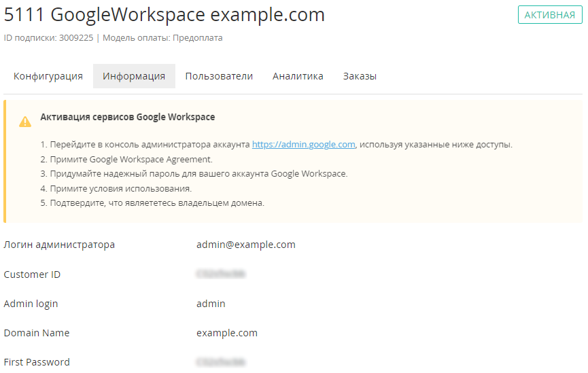Click the step about Google Workspace Agreement
This screenshot has width=588, height=373.
pos(131,160)
